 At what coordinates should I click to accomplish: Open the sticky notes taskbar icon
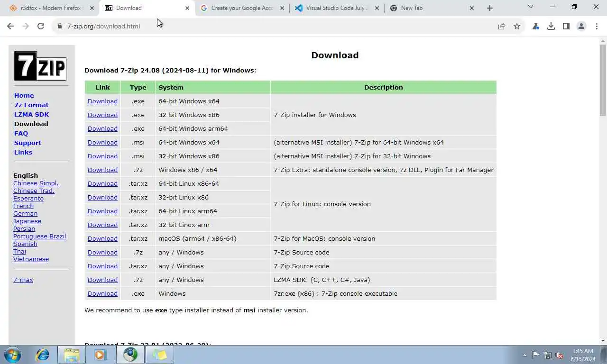pos(160,355)
